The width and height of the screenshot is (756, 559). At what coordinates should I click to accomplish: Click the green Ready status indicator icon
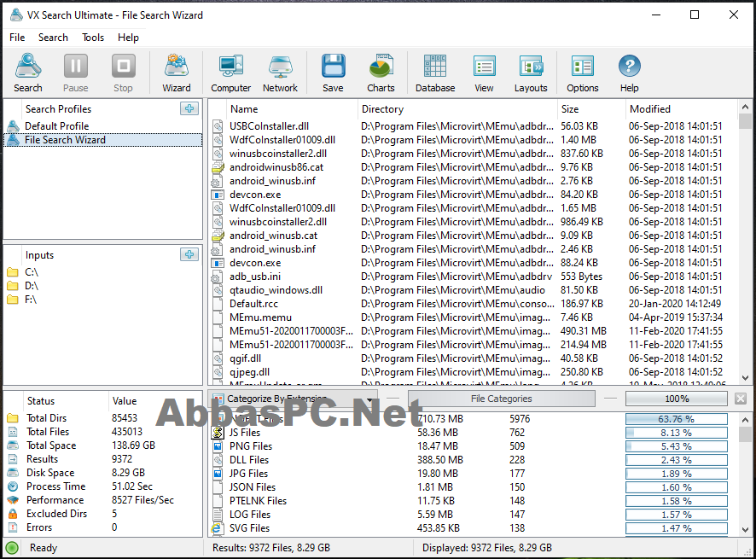tap(12, 548)
